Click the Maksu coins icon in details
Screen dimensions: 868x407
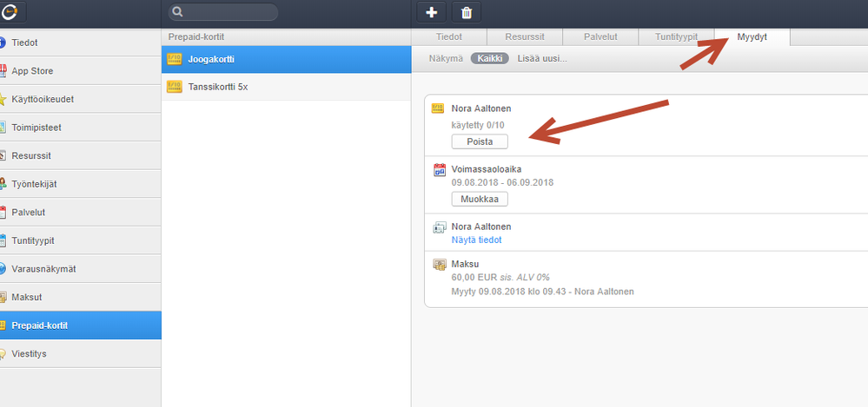[439, 265]
